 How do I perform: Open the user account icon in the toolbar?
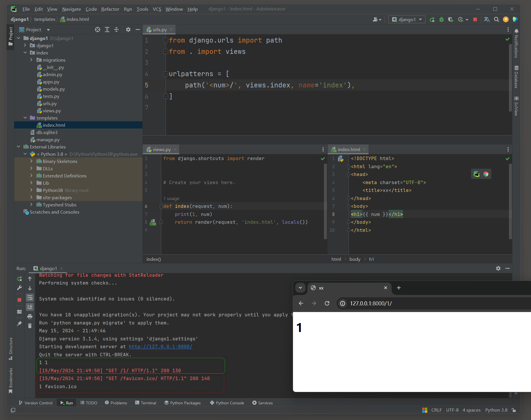[377, 19]
